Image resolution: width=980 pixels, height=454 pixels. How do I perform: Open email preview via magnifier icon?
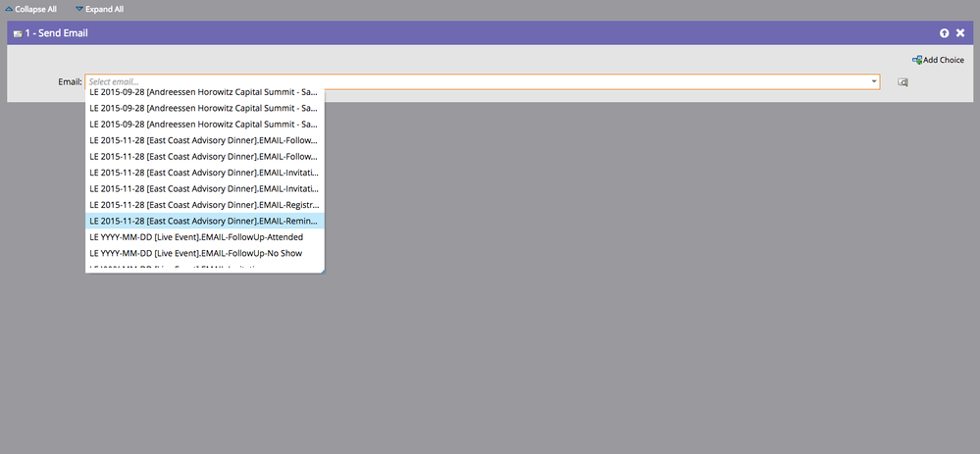click(x=903, y=82)
